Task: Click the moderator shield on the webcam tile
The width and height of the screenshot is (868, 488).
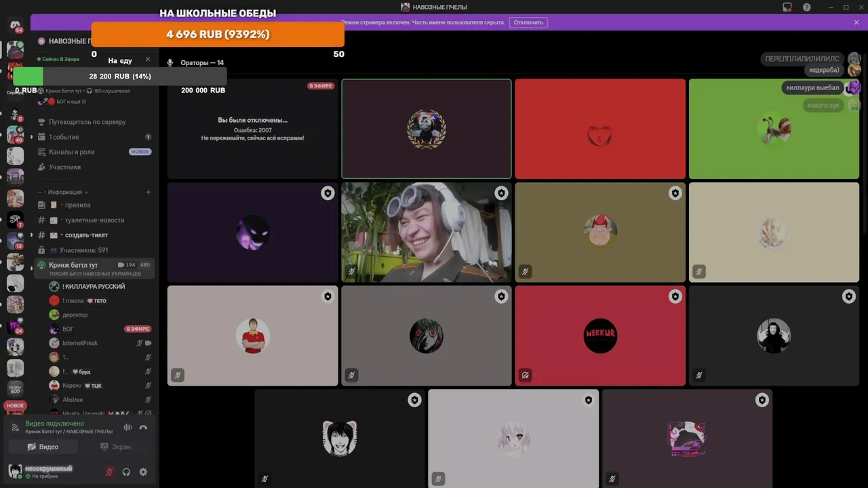Action: 501,193
